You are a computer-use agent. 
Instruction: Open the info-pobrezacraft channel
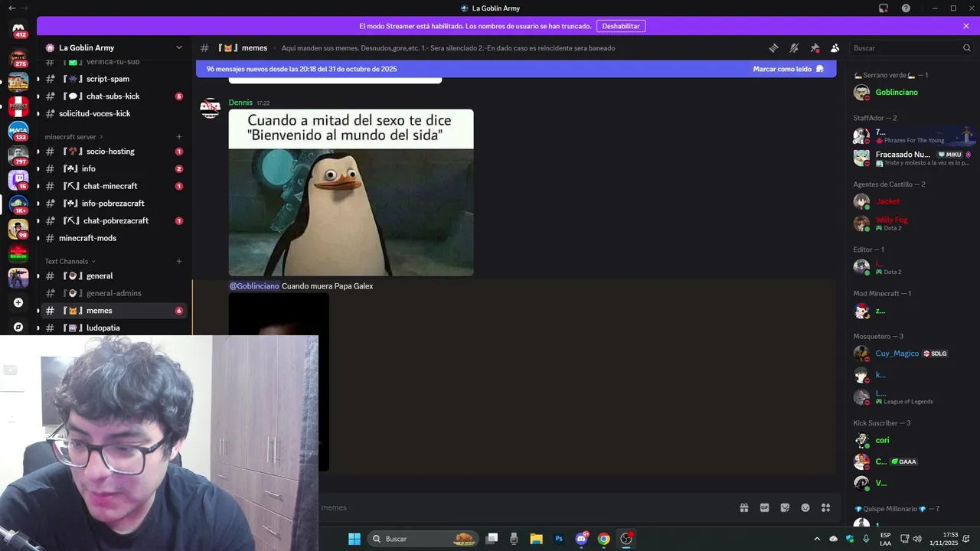click(x=115, y=204)
